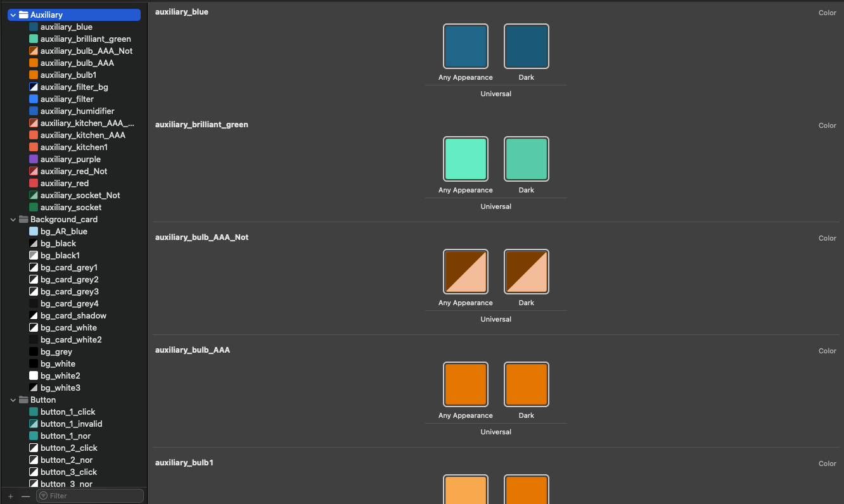Select the bg_card_white2 row
Image resolution: width=844 pixels, height=504 pixels.
[x=74, y=340]
